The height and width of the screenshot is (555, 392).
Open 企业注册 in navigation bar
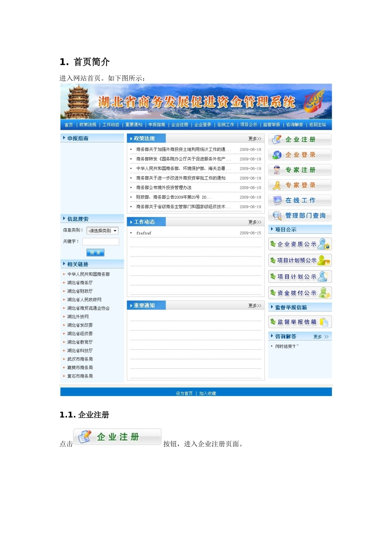pos(180,125)
